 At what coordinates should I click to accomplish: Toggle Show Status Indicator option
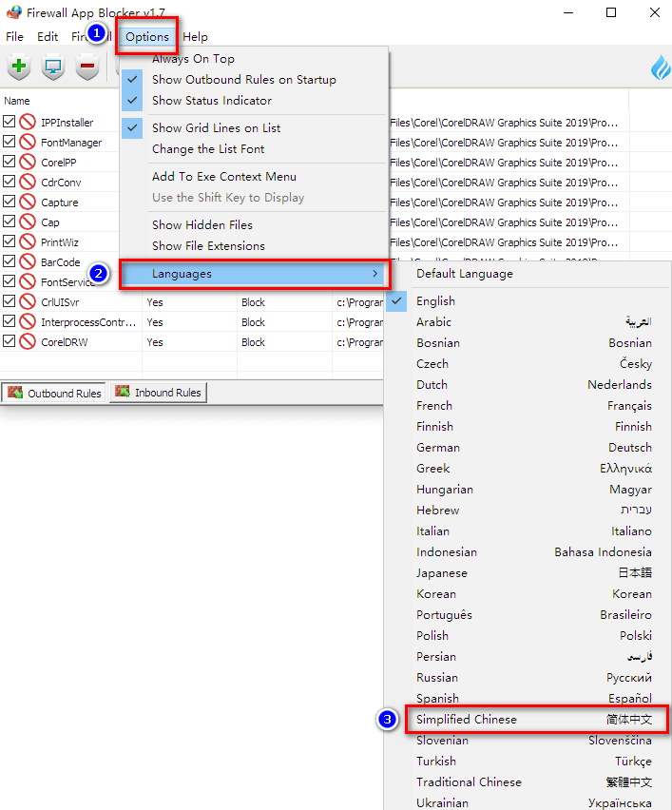[x=254, y=101]
